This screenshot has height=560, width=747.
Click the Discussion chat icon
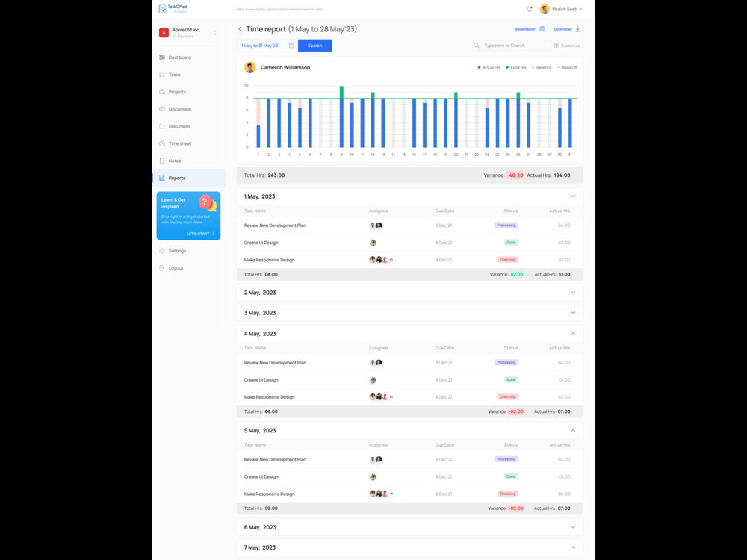click(x=162, y=109)
